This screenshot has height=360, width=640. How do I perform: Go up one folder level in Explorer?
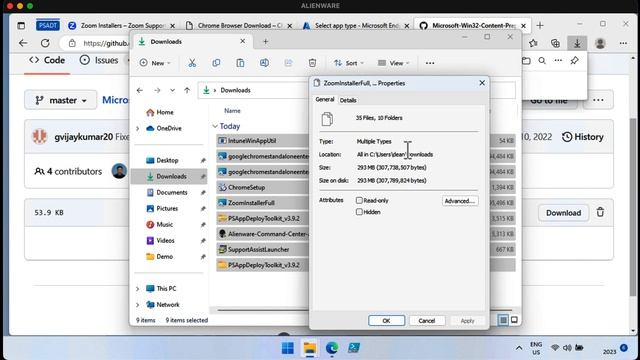pos(187,90)
